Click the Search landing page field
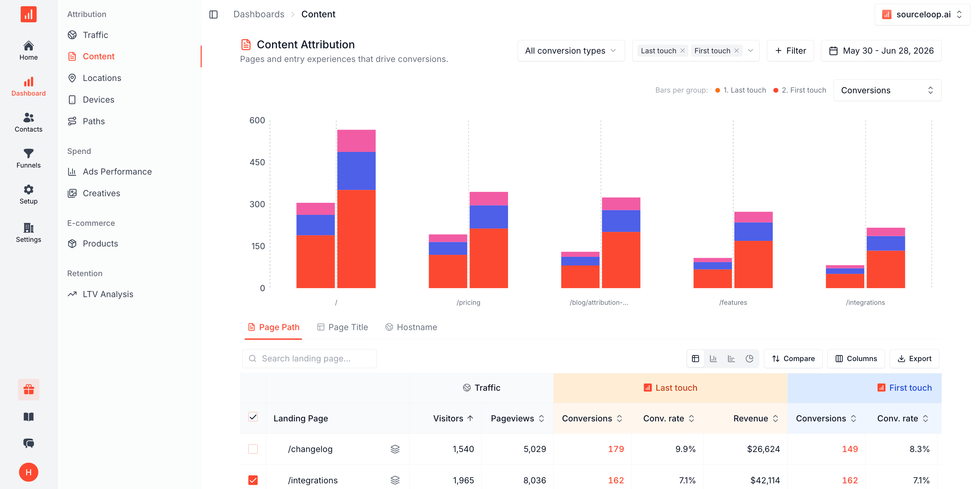The width and height of the screenshot is (980, 489). tap(309, 358)
